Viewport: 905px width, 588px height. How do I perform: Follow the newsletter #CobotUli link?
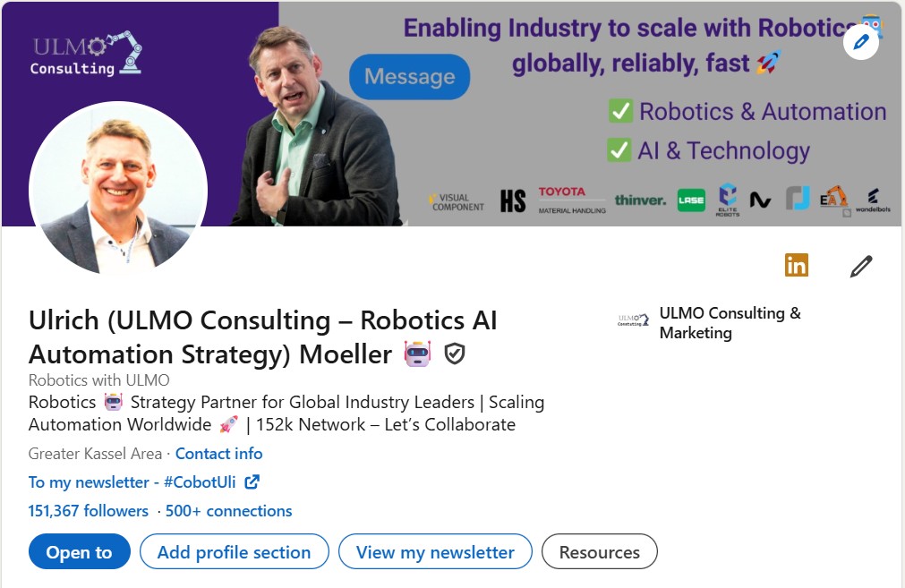(x=132, y=481)
